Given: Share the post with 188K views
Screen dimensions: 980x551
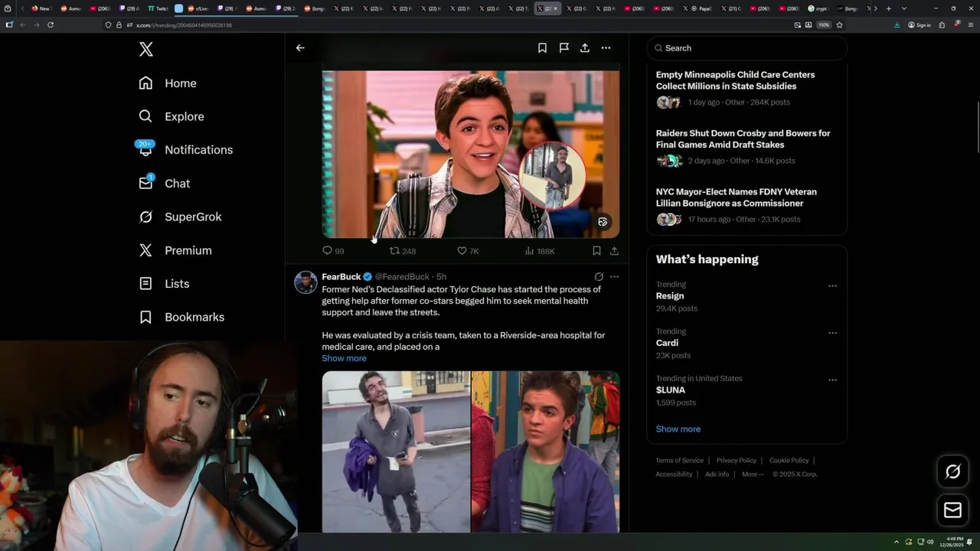Looking at the screenshot, I should pos(614,250).
